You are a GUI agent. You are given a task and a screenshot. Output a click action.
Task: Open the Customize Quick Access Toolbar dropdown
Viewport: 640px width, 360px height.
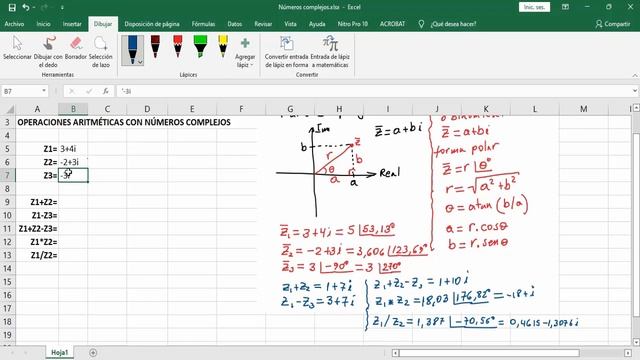(62, 7)
